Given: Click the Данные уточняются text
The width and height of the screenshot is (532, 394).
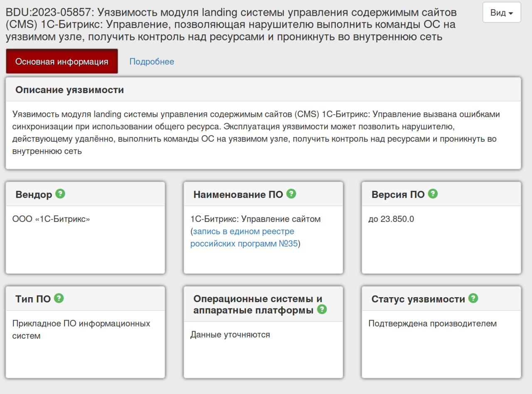Looking at the screenshot, I should click(230, 335).
